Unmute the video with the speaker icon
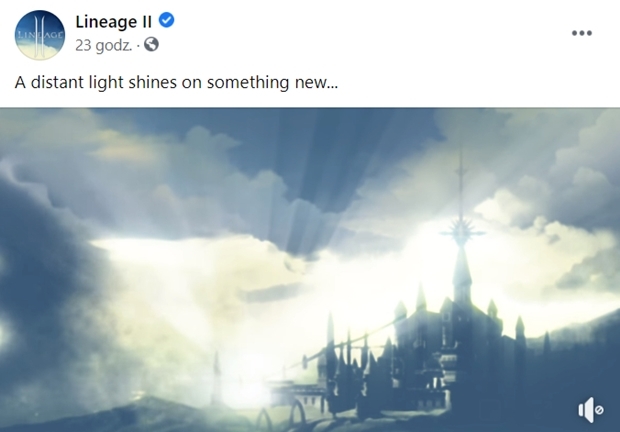Image resolution: width=620 pixels, height=432 pixels. tap(591, 410)
